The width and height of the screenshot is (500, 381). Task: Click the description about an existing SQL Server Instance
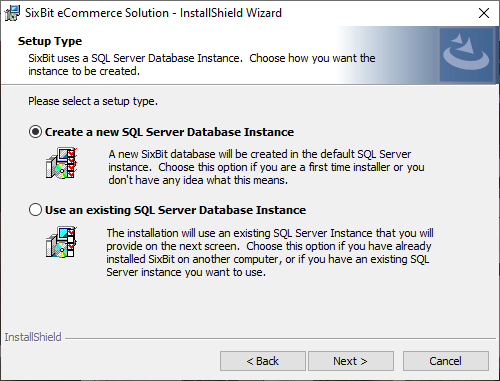(x=270, y=253)
